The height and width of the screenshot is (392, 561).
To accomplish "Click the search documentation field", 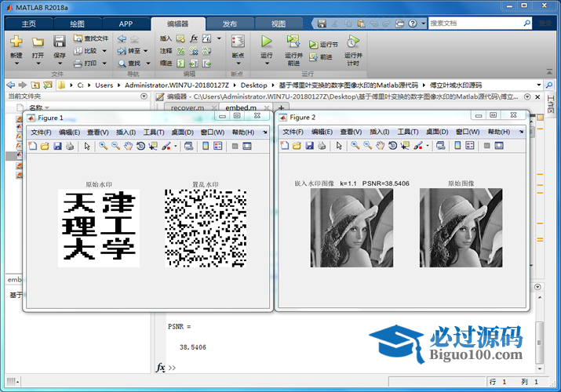I will (x=475, y=24).
